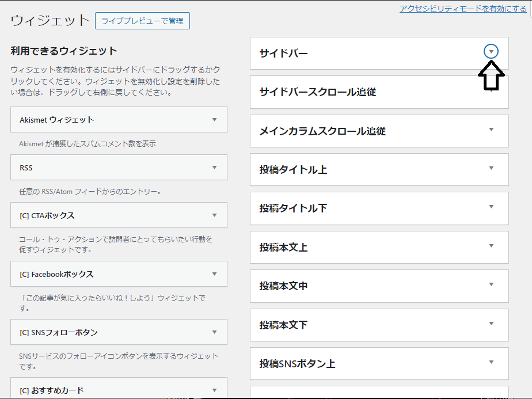The image size is (532, 399).
Task: Click the Akismet ウィジェット widget title
Action: [56, 120]
